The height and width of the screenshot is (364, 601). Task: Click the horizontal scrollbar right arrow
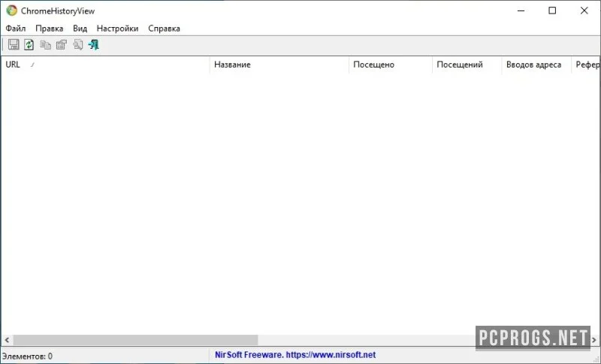click(x=594, y=340)
